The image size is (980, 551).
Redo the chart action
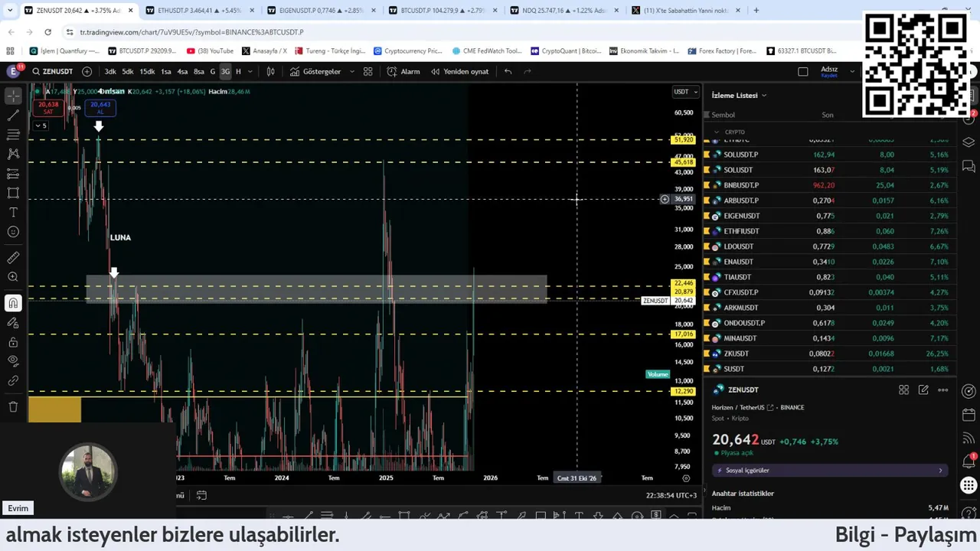click(x=528, y=71)
